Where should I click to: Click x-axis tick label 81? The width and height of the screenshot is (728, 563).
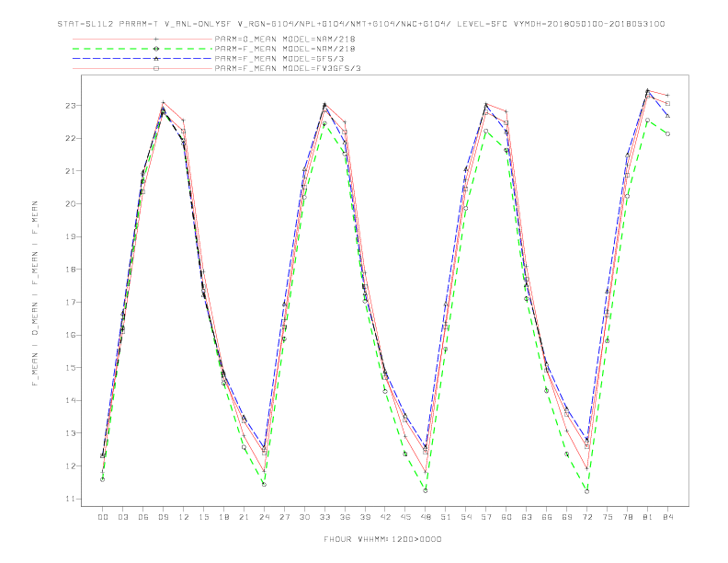coord(648,517)
